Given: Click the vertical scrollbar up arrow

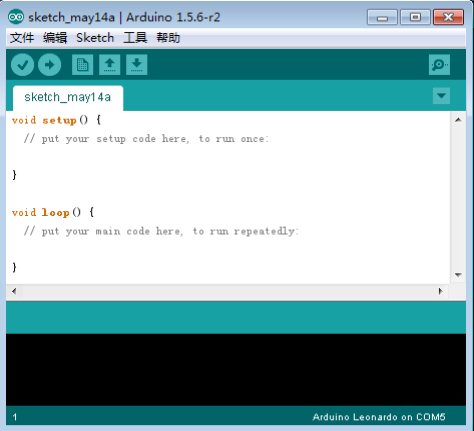Looking at the screenshot, I should (458, 120).
